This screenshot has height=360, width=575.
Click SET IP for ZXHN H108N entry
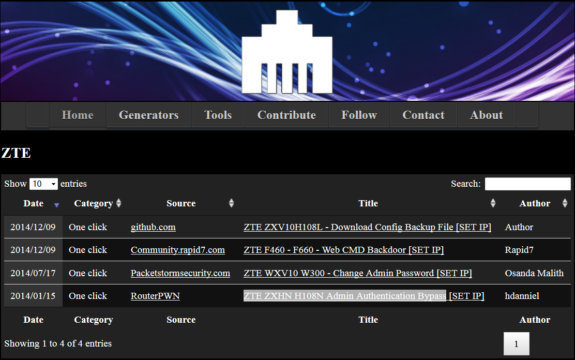pos(466,296)
